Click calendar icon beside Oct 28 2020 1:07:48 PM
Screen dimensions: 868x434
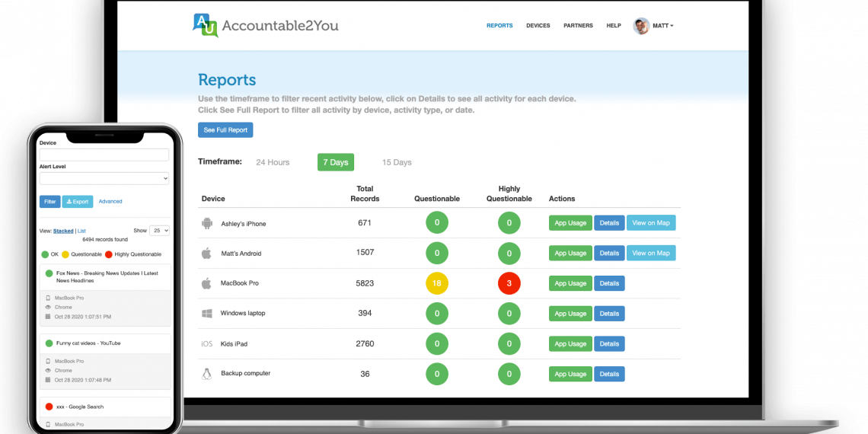pyautogui.click(x=48, y=380)
